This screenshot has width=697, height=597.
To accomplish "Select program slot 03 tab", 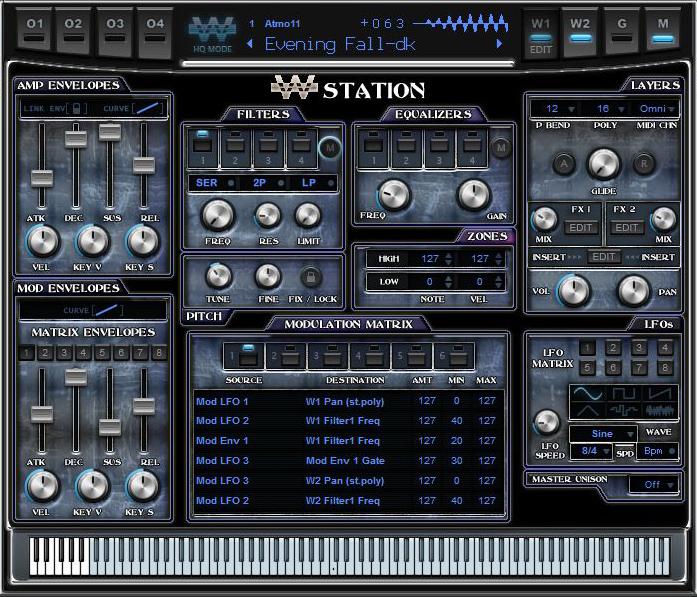I will [x=115, y=32].
